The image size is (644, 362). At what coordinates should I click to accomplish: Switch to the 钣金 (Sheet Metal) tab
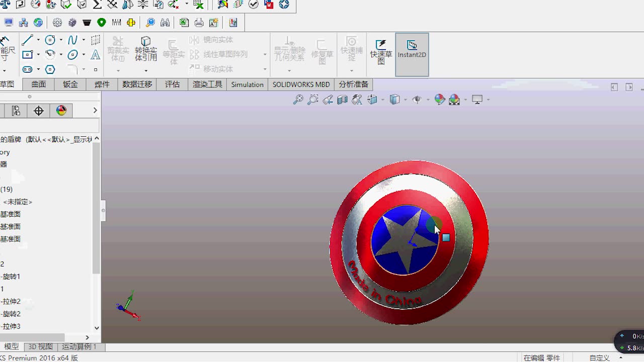70,84
